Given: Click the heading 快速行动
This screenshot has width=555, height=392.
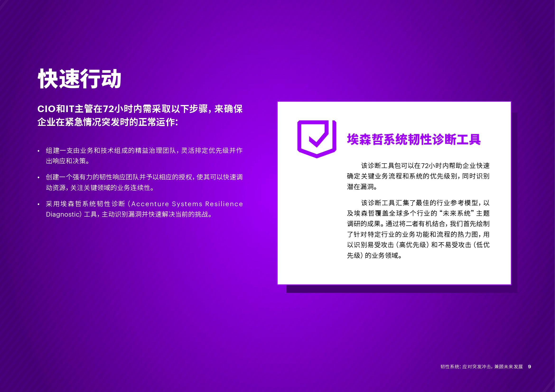Looking at the screenshot, I should (79, 79).
